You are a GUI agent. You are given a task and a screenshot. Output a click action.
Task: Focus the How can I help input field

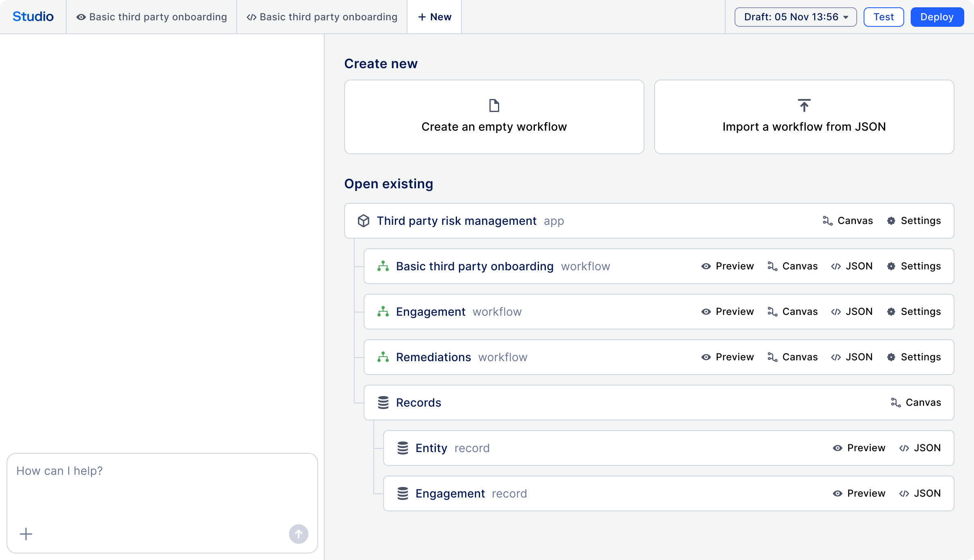coord(162,487)
